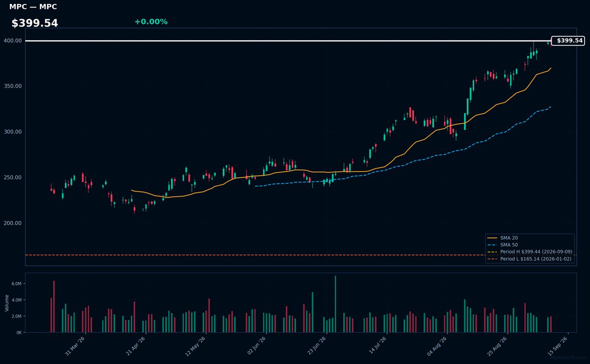Click Period L $165.14 legend entry
This screenshot has height=364, width=590.
[x=530, y=258]
